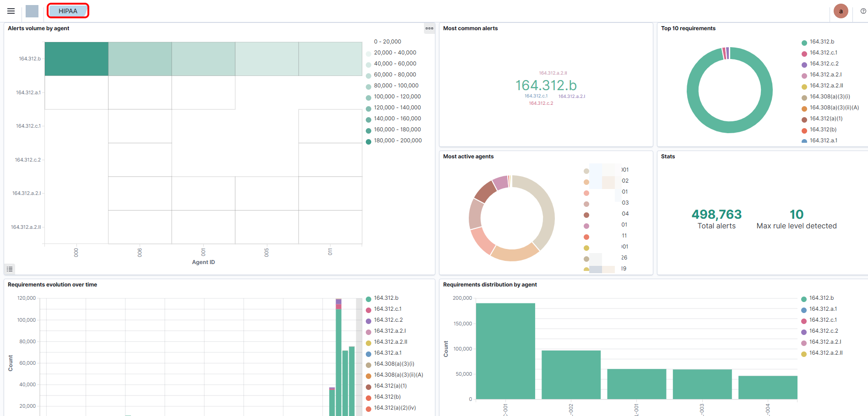Toggle 164.312.c.2 in Top 10 requirements legend
The image size is (868, 416).
(824, 64)
